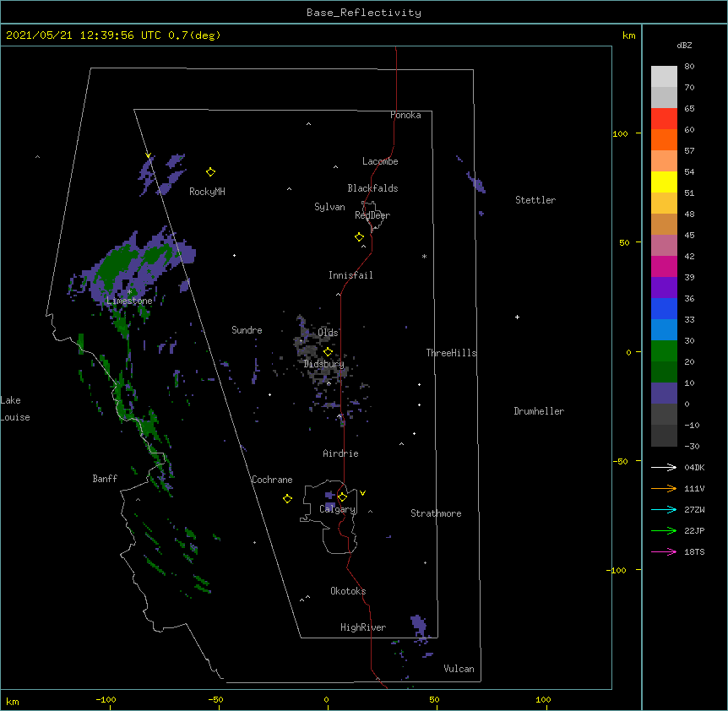Image resolution: width=728 pixels, height=711 pixels.
Task: Select the yellow diamond marker beside RockyMH
Action: point(211,172)
